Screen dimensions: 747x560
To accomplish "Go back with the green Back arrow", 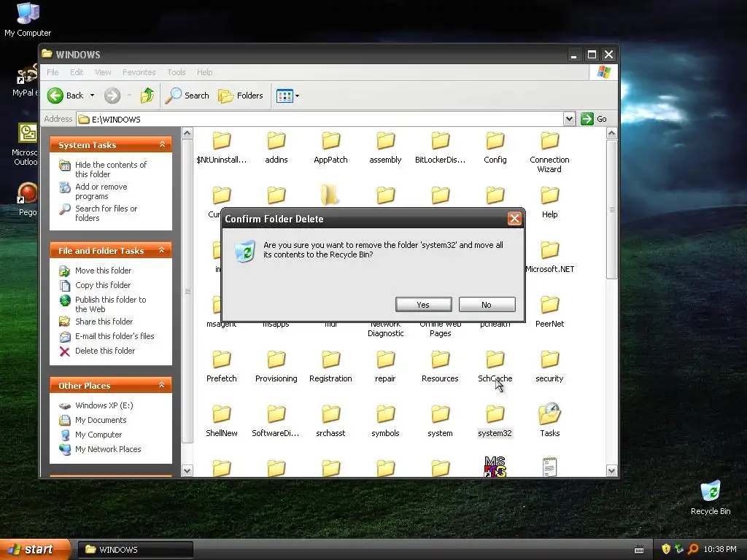I will pyautogui.click(x=55, y=96).
